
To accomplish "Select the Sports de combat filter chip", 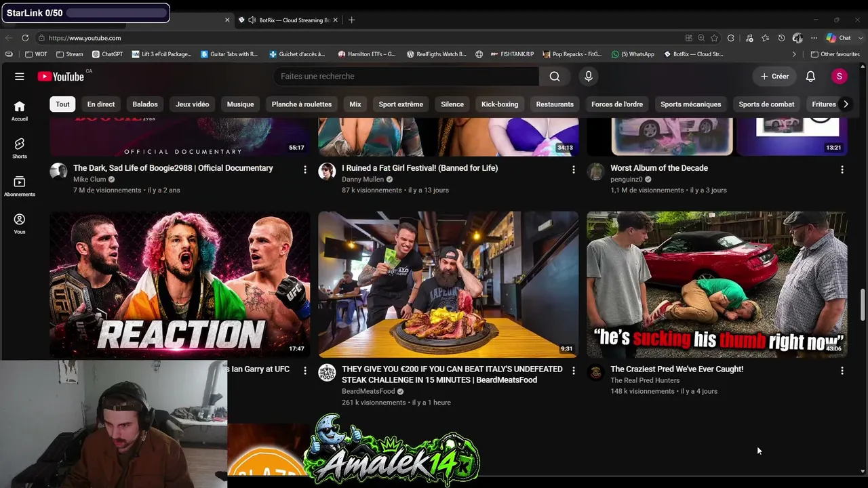I will point(766,104).
